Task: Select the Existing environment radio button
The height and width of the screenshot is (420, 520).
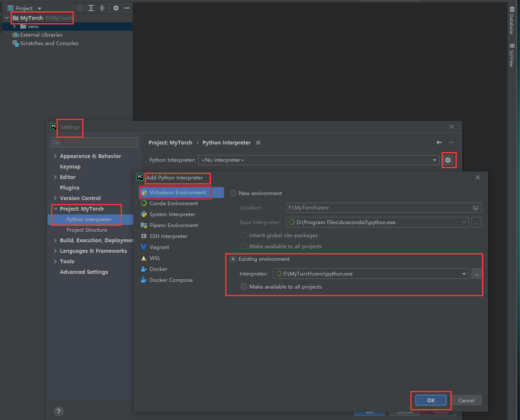Action: pos(233,259)
